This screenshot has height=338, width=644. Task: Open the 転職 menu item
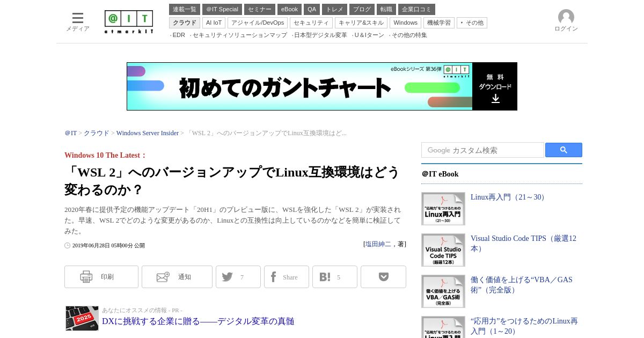[386, 9]
